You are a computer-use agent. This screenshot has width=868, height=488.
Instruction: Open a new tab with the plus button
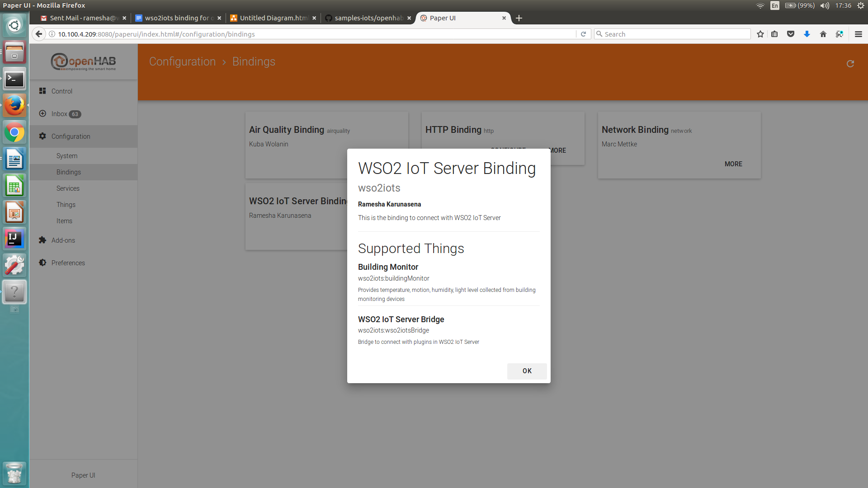(x=519, y=18)
